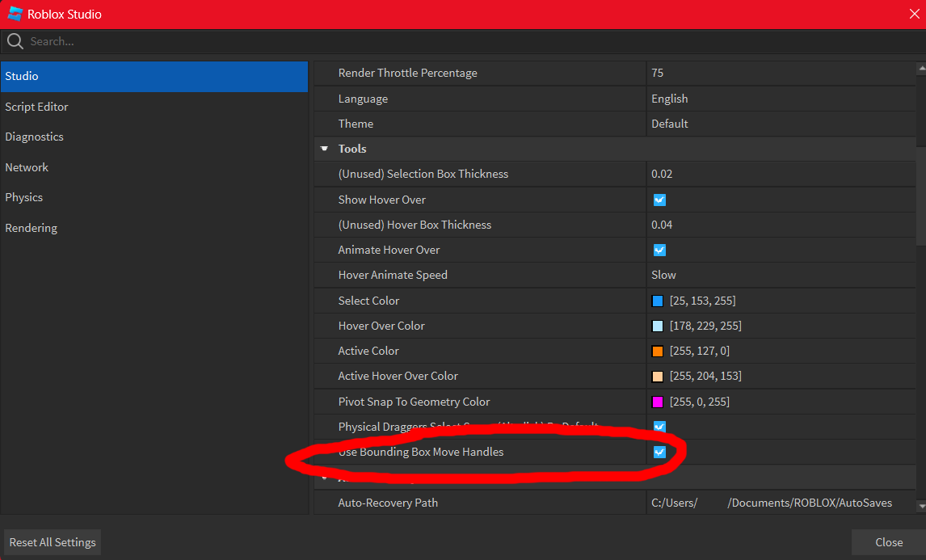
Task: Click the Reset All Settings button
Action: coord(53,542)
